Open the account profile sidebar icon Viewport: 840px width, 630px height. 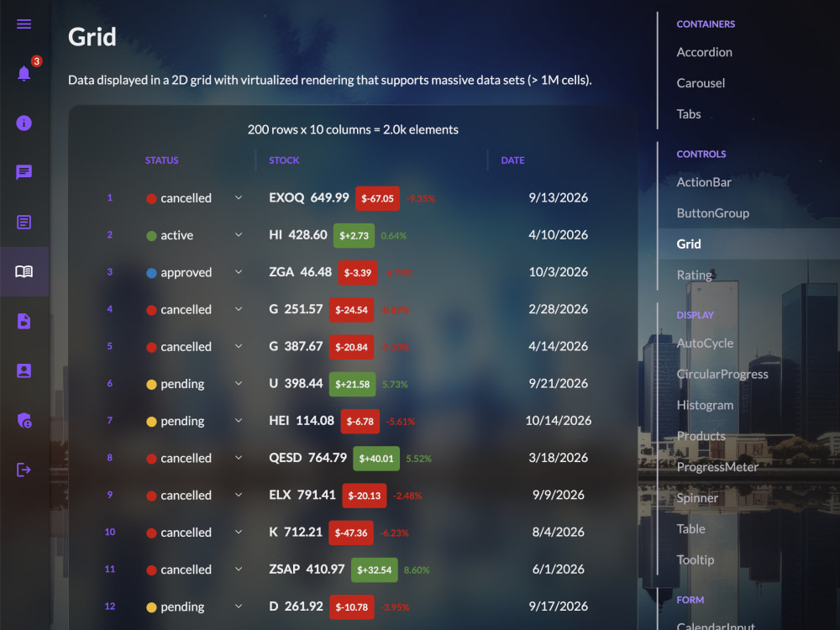24,370
